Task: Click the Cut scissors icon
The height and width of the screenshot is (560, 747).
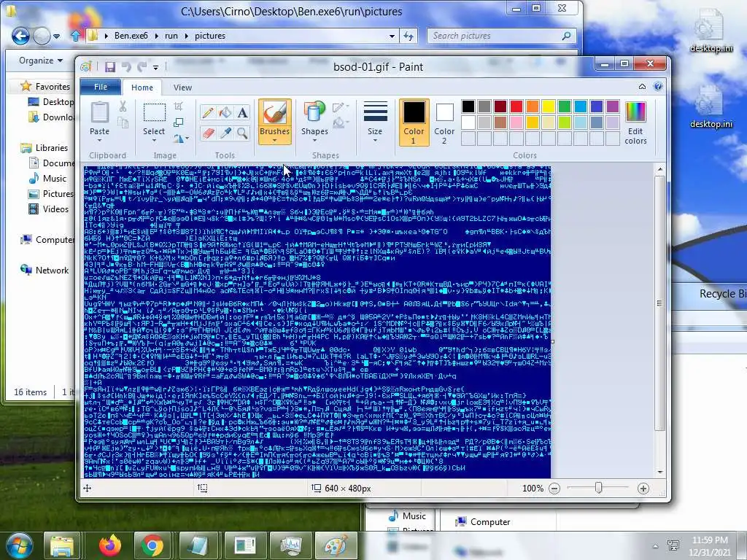Action: [123, 106]
